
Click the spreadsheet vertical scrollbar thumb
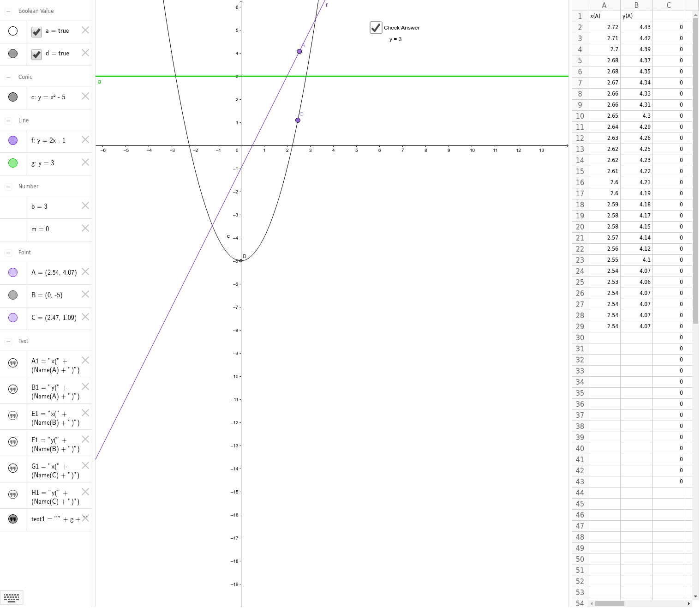coord(695,171)
